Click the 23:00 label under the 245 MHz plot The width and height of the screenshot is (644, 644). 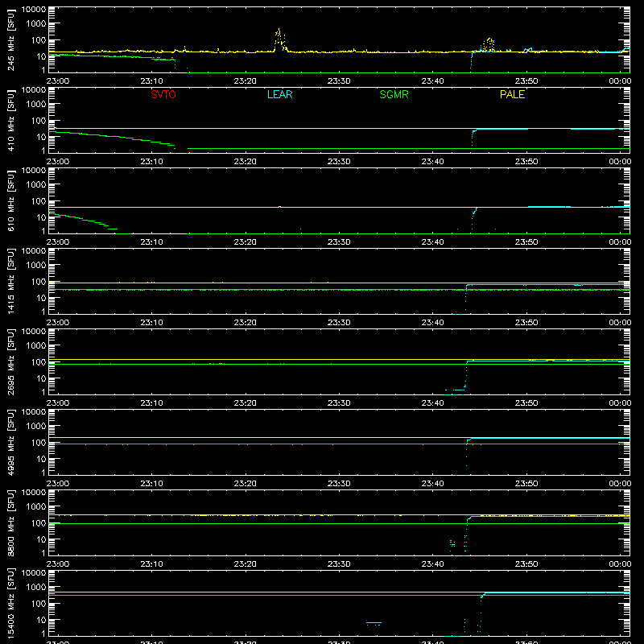(x=58, y=81)
